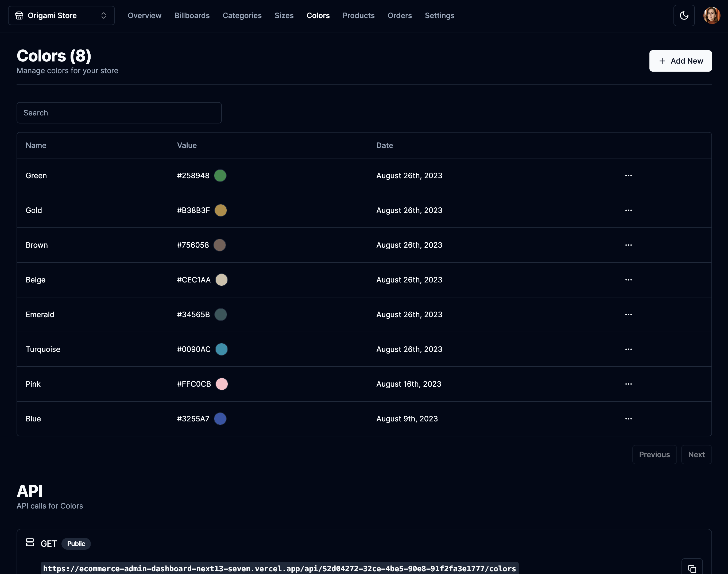Screen dimensions: 728x574
Task: Switch to the Billboards tab
Action: 192,15
